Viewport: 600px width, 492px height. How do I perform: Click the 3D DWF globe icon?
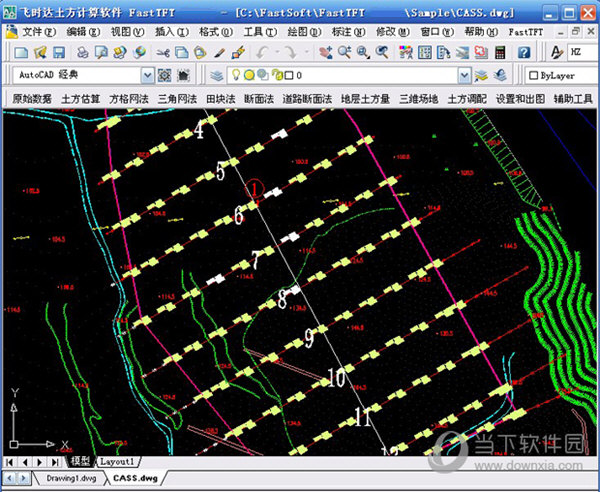(139, 52)
